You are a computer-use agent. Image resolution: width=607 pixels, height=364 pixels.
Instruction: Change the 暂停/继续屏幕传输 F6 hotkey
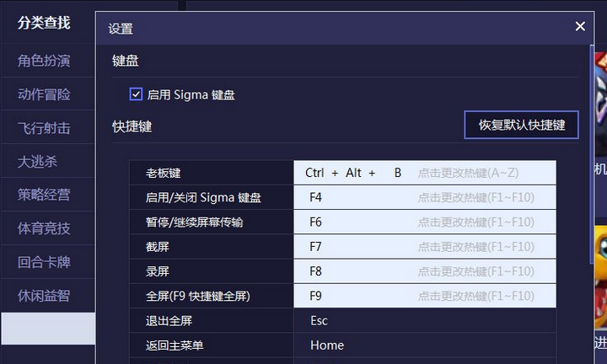click(425, 222)
